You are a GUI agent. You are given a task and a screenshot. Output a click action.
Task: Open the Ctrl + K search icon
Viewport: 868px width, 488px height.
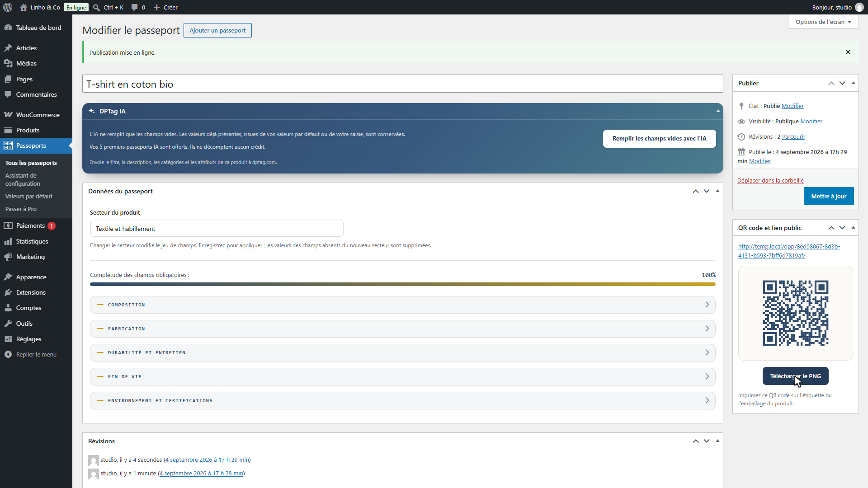(96, 7)
